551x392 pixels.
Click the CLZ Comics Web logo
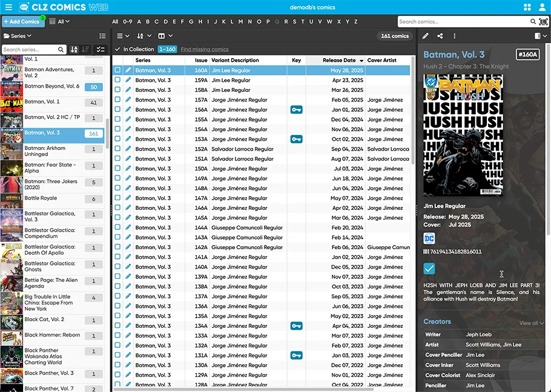[64, 7]
